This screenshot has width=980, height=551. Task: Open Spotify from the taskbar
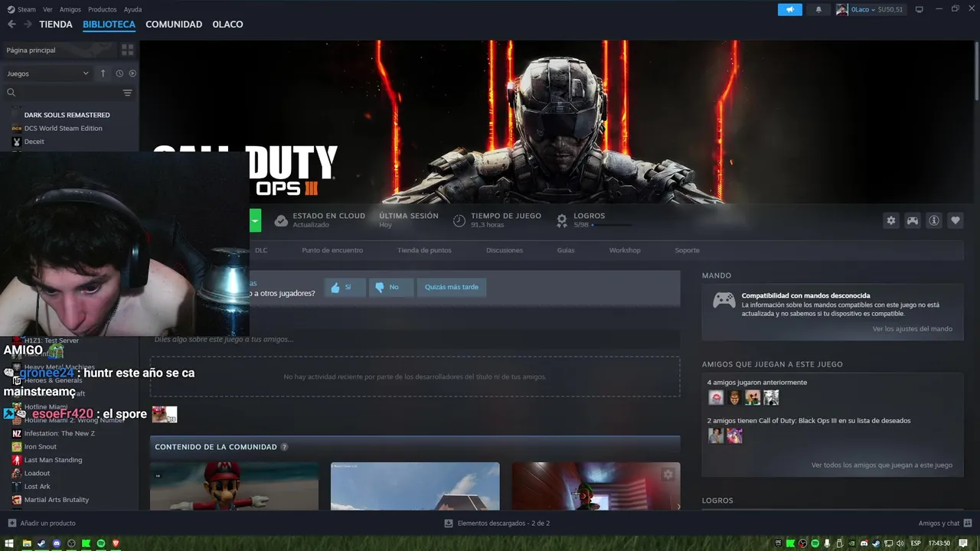click(101, 543)
